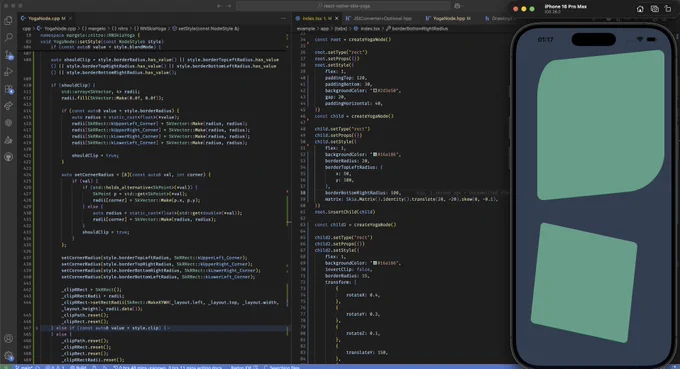Go forward with the navigation arrow
The width and height of the screenshot is (680, 369).
(x=229, y=6)
